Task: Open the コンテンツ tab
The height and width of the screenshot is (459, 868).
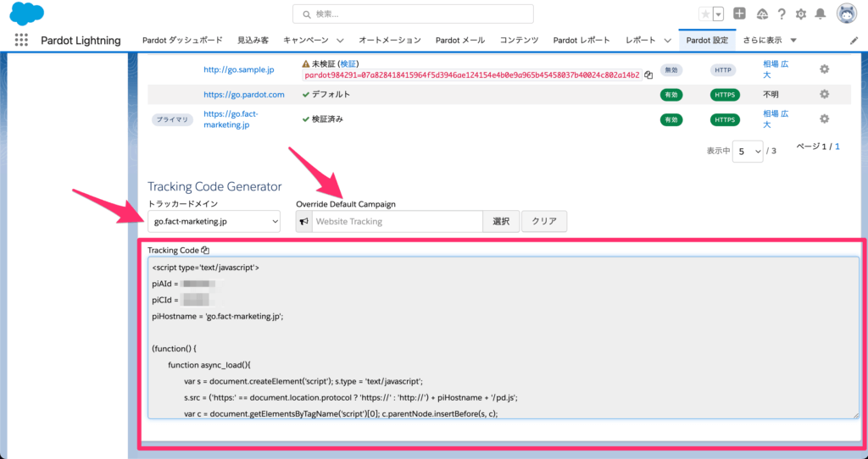Action: click(x=519, y=41)
